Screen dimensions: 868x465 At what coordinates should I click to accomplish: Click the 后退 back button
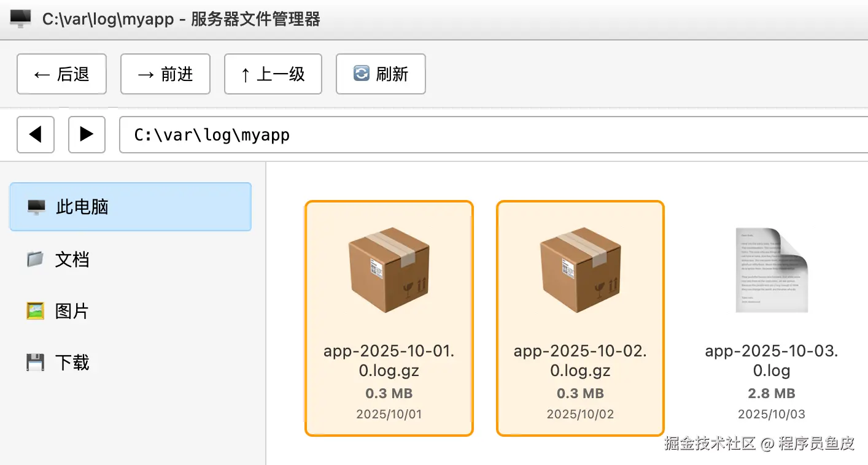[61, 74]
